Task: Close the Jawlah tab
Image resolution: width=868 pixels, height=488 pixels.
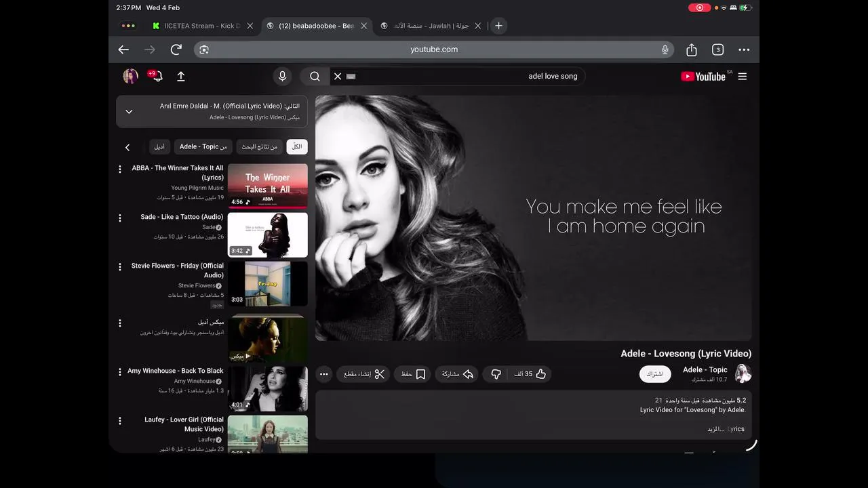Action: pos(478,26)
